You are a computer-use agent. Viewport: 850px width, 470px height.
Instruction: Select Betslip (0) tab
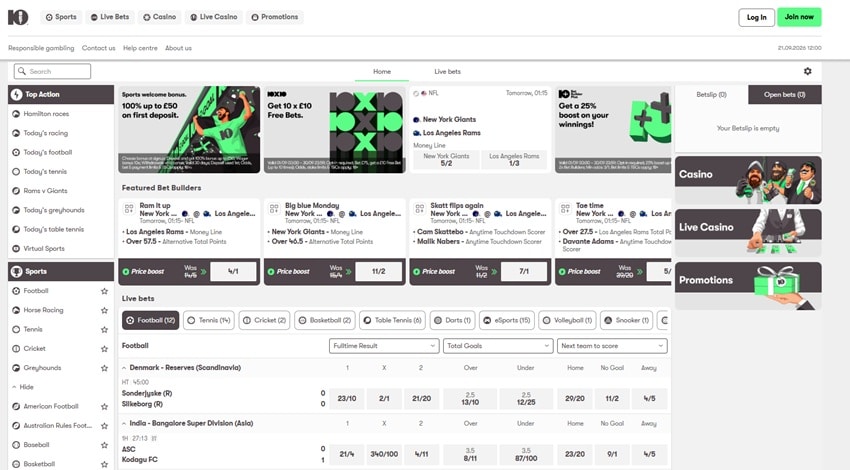point(711,94)
